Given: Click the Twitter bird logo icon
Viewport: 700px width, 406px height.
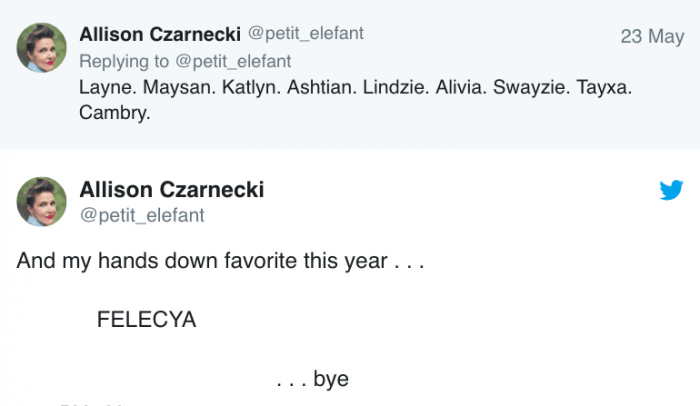Looking at the screenshot, I should tap(671, 190).
